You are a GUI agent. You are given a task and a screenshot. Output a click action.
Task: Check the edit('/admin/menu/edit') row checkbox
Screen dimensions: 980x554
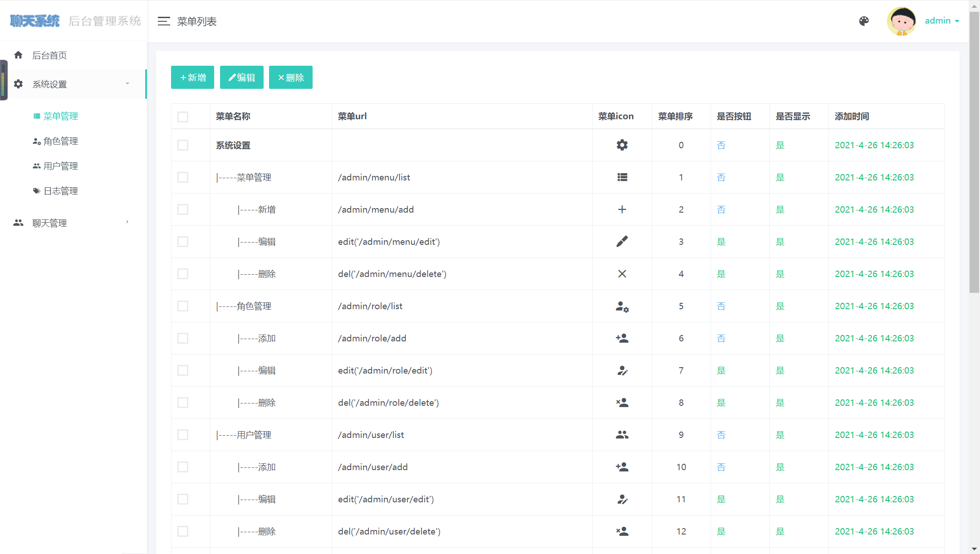pyautogui.click(x=183, y=242)
